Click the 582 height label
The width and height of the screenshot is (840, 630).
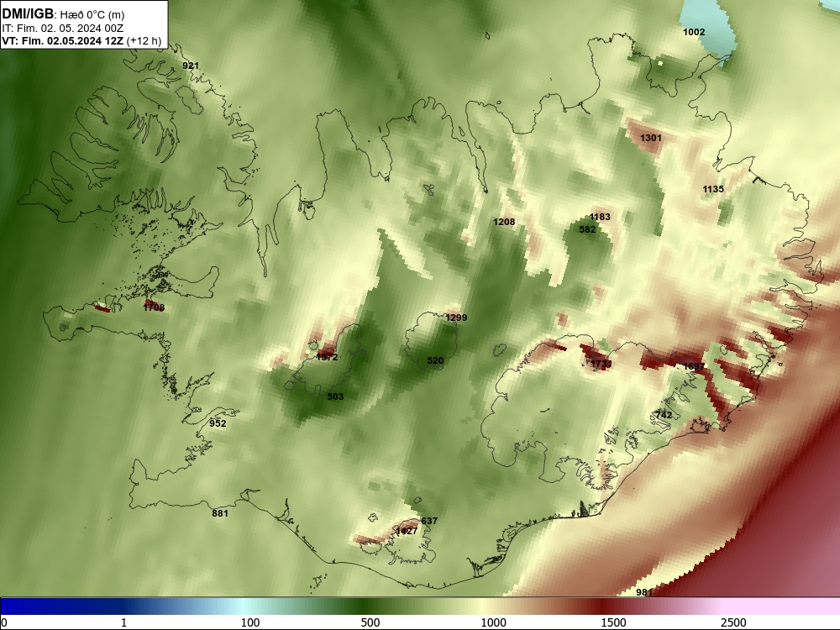pyautogui.click(x=587, y=230)
